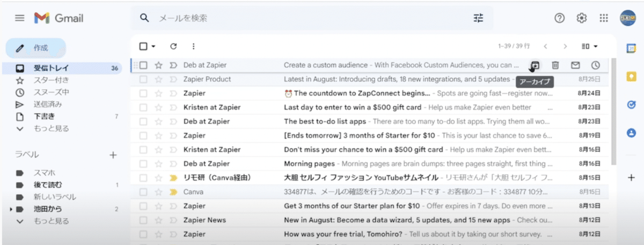Snooze the hovered email with clock icon

coord(595,66)
